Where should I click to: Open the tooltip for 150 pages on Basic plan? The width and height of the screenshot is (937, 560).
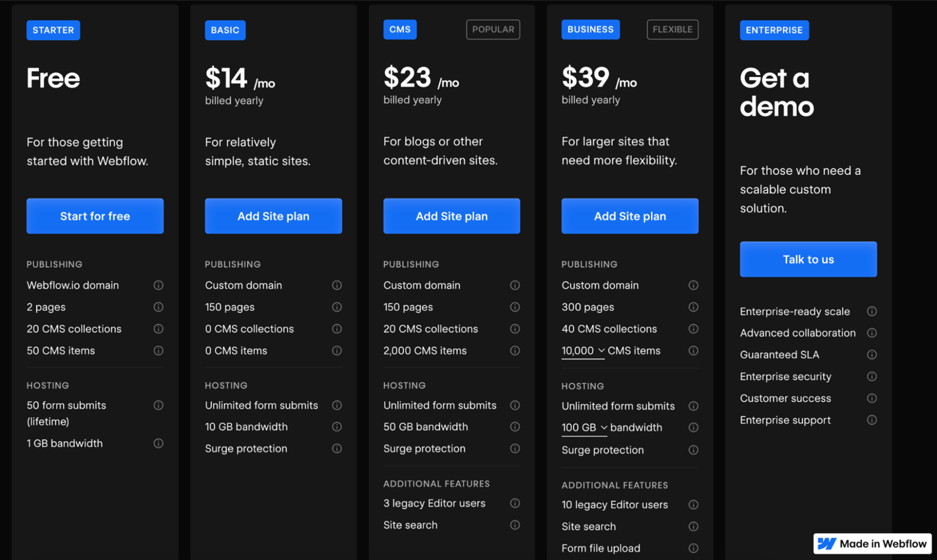point(337,307)
